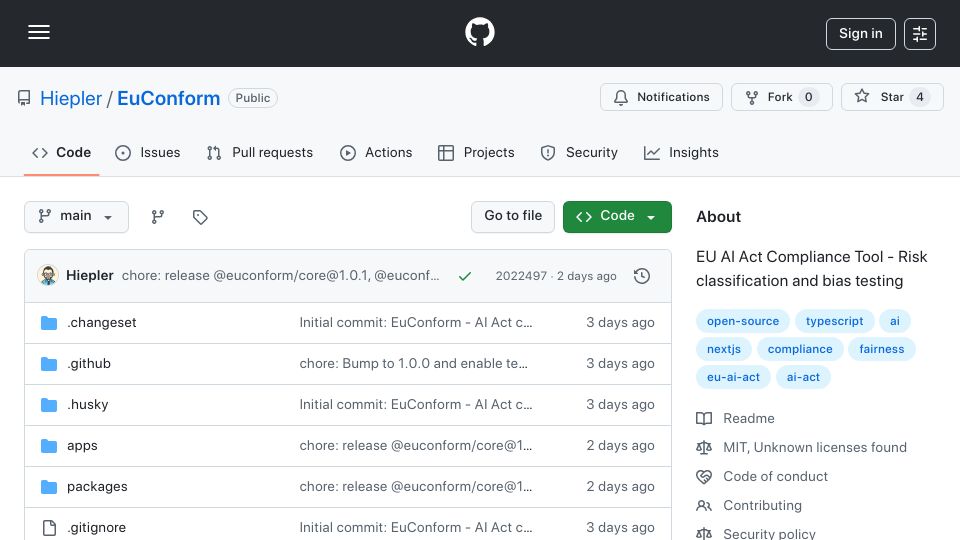Select the compliance topic tag
This screenshot has height=540, width=960.
(x=800, y=350)
